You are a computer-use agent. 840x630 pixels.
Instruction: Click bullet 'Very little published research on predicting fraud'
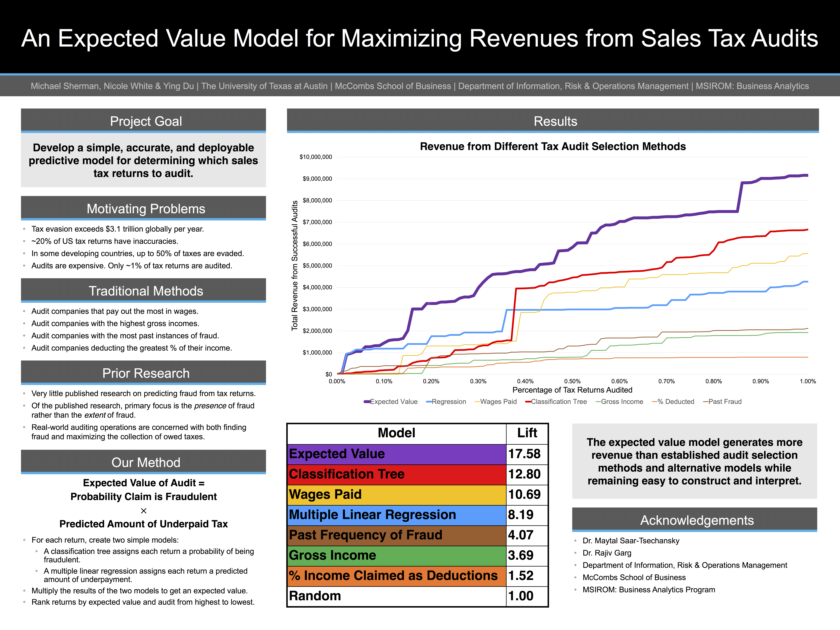point(143,393)
